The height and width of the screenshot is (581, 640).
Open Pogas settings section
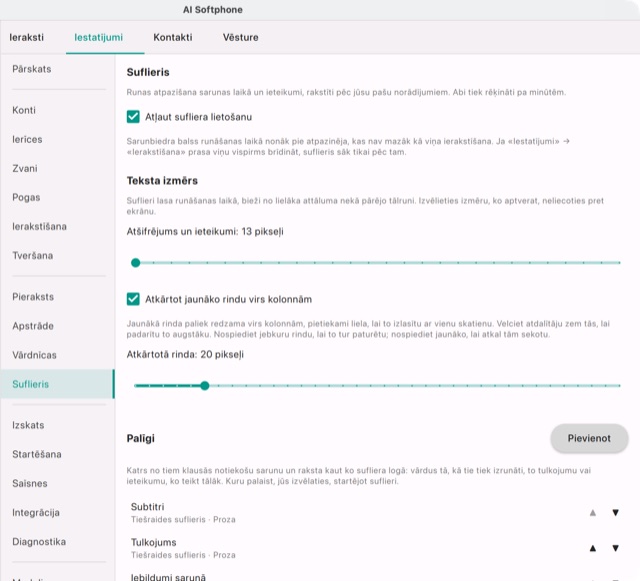pyautogui.click(x=58, y=197)
